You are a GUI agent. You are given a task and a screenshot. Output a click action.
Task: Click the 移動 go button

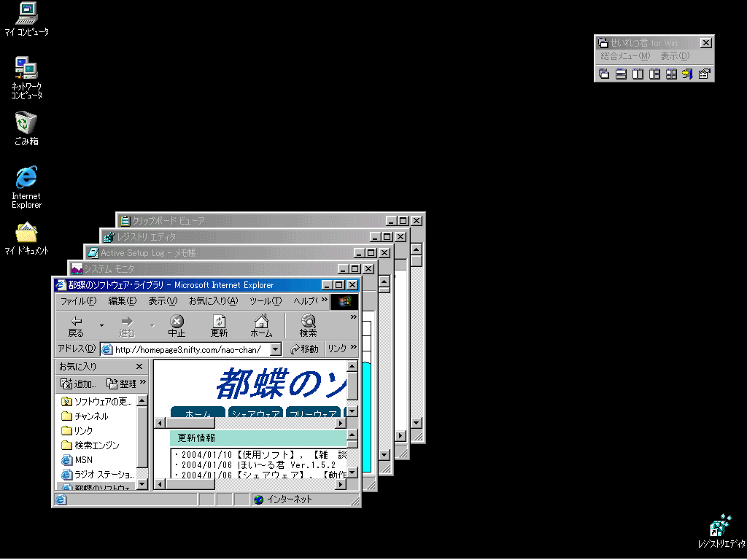[x=304, y=349]
